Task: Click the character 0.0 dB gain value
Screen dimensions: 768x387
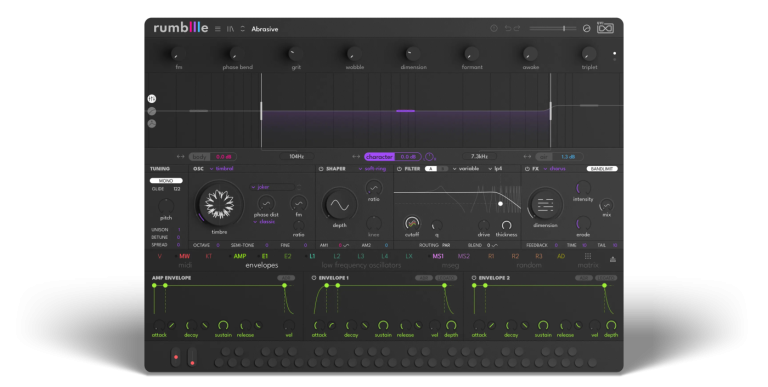Action: (x=408, y=157)
